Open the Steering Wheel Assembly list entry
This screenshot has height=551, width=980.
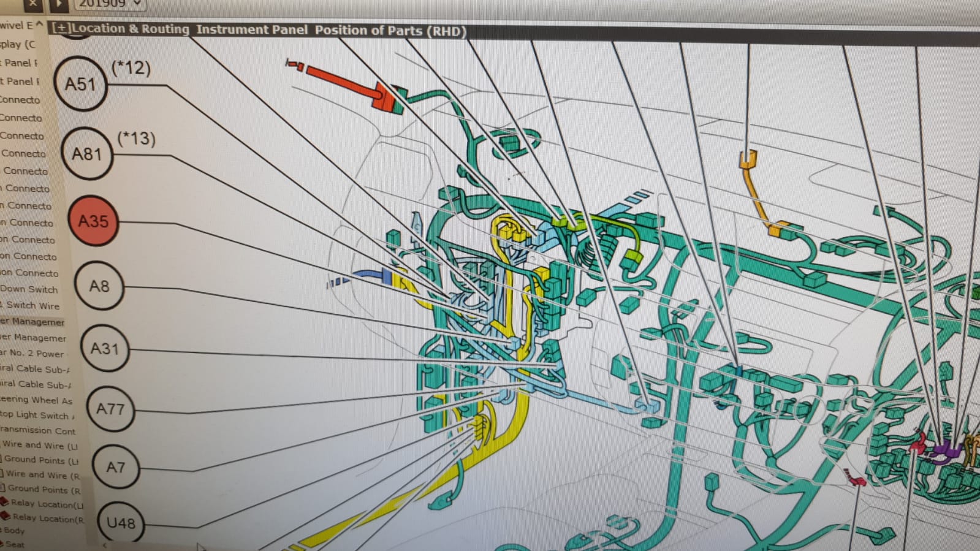pyautogui.click(x=37, y=400)
